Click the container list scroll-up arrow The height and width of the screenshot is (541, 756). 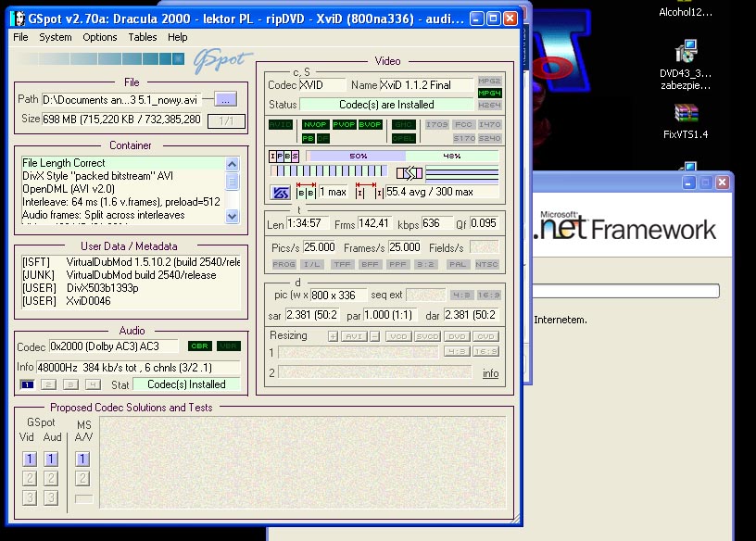point(232,164)
